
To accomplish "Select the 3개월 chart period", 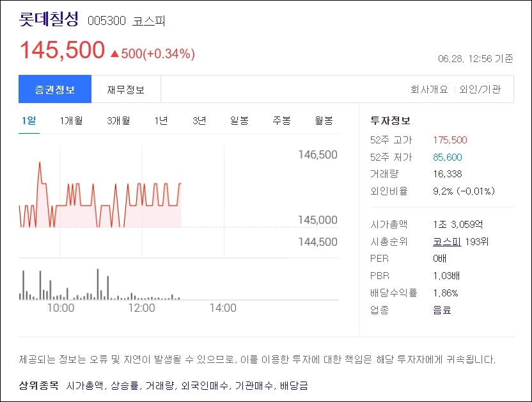I will point(118,120).
